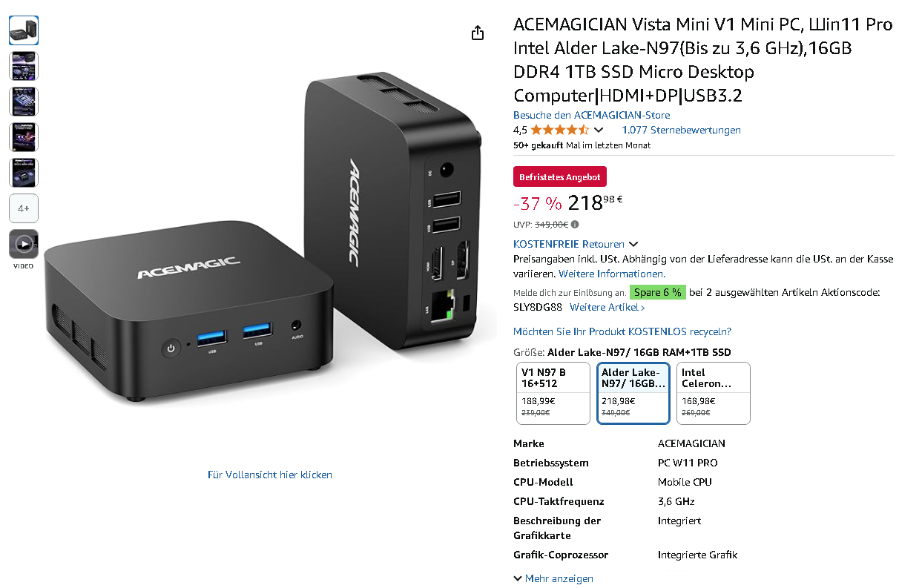
Task: Select Alder Lake-N97/ 16GB variant option
Action: click(633, 393)
